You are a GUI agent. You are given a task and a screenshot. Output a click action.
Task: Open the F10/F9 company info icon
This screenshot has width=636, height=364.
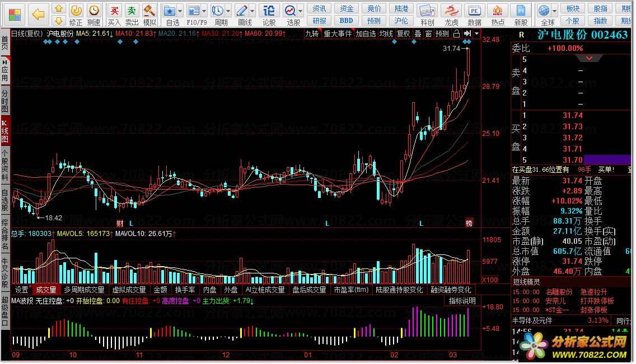click(194, 15)
